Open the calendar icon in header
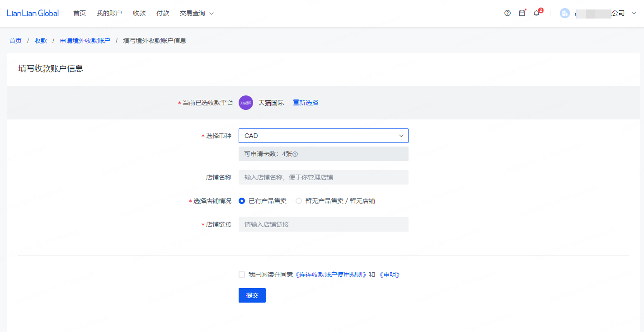 [522, 13]
